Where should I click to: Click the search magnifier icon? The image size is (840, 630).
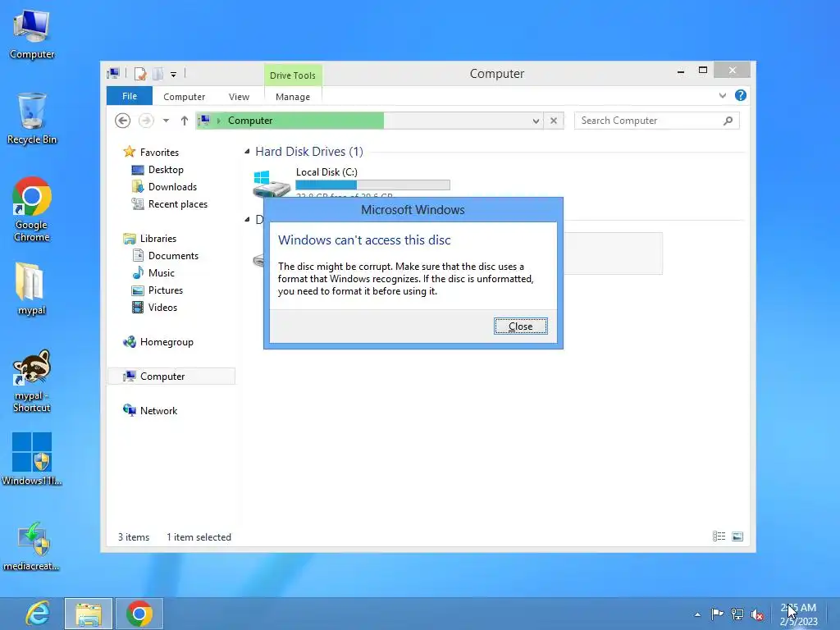pyautogui.click(x=728, y=121)
